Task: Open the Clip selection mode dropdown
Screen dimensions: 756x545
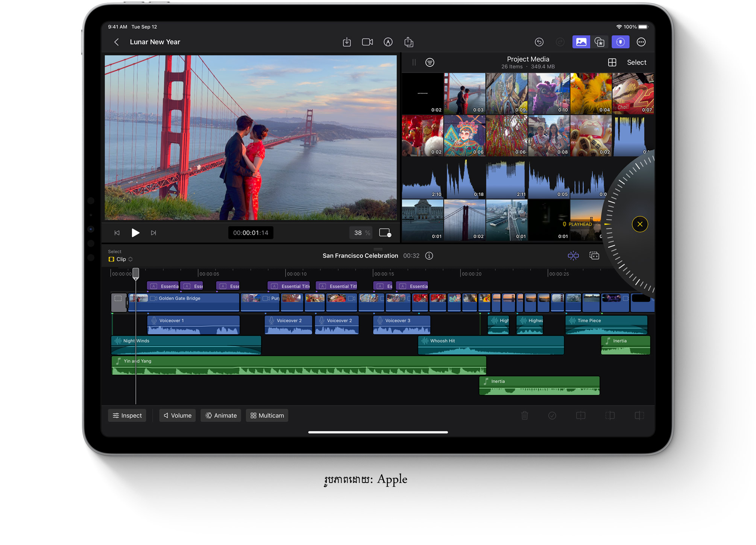Action: (121, 259)
